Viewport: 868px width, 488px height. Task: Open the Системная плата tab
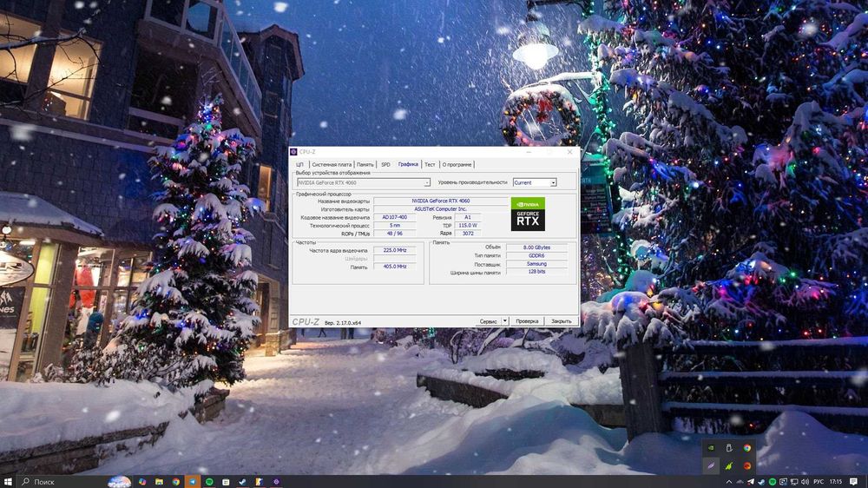coord(332,164)
